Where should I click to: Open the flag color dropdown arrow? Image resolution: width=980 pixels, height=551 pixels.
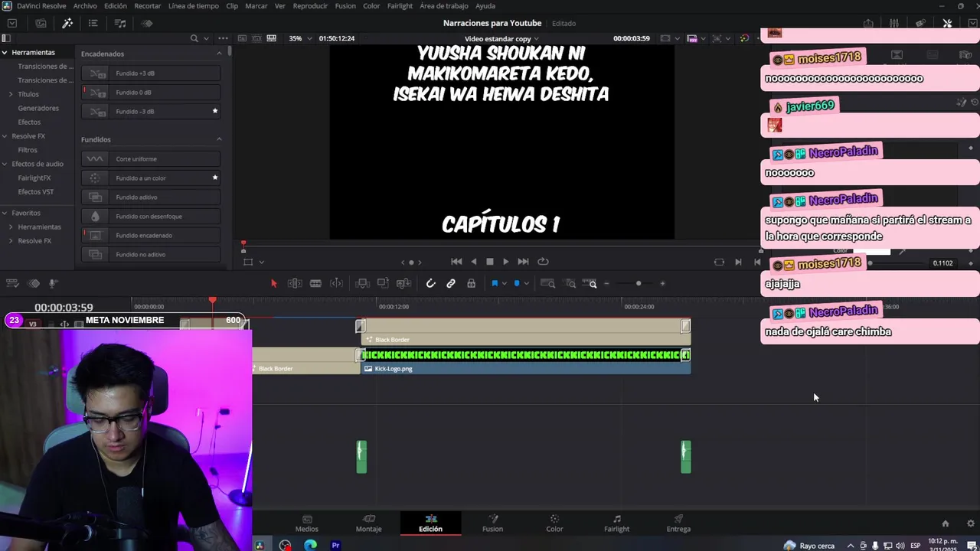click(x=504, y=284)
